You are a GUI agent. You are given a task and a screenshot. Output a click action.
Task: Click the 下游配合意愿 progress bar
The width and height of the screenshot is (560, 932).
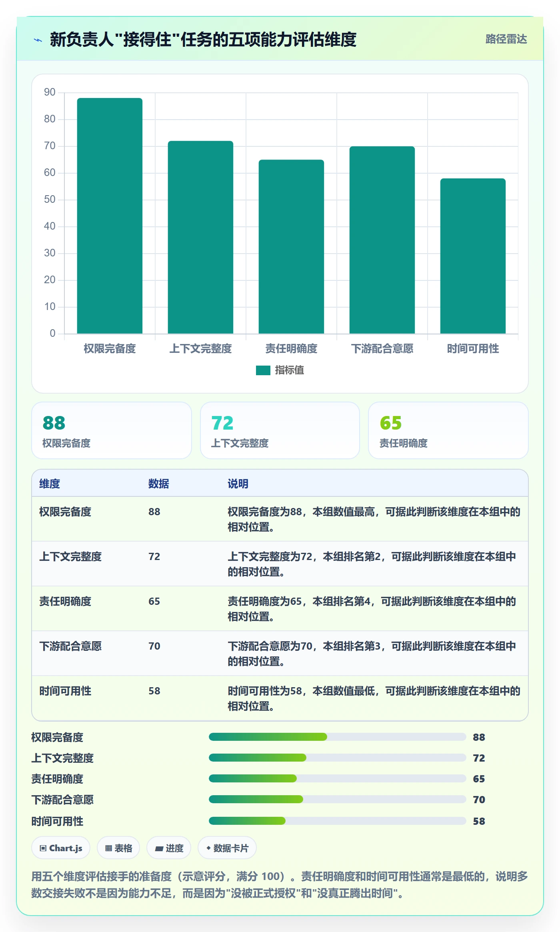click(338, 799)
